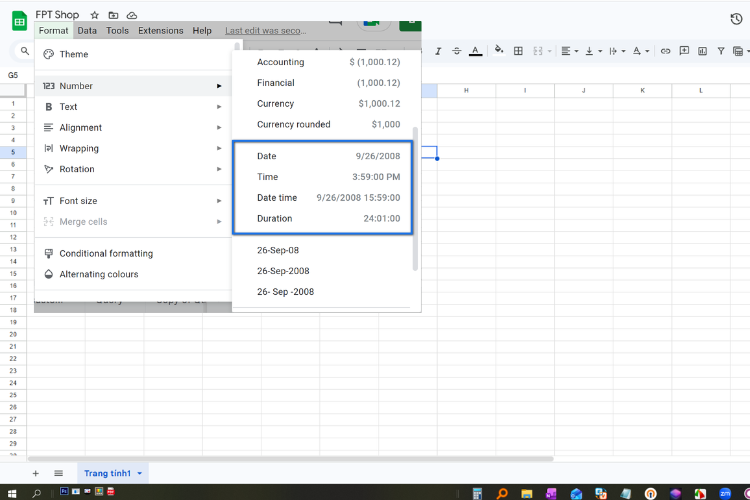
Task: Select the Date time format option
Action: 326,198
